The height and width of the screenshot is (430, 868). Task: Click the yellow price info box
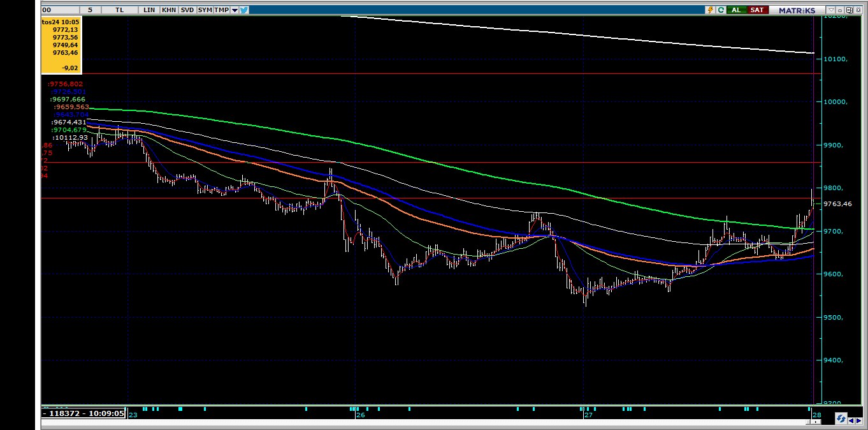tap(61, 45)
